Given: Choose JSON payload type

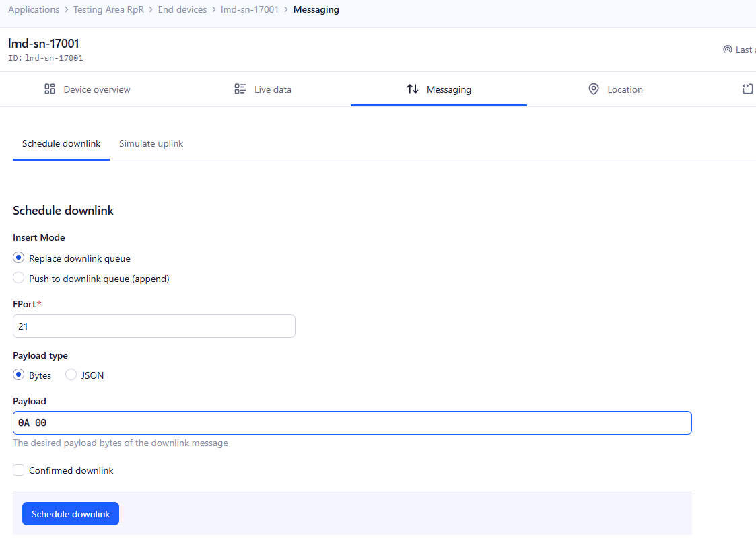Looking at the screenshot, I should point(71,375).
